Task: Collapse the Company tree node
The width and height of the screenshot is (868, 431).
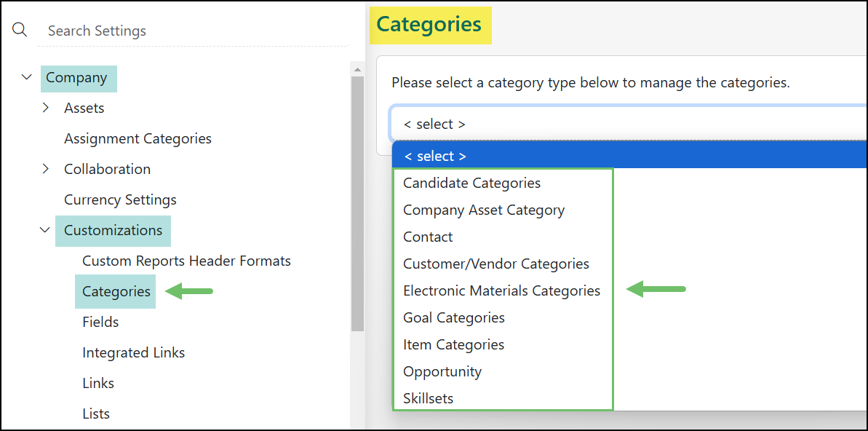Action: coord(27,77)
